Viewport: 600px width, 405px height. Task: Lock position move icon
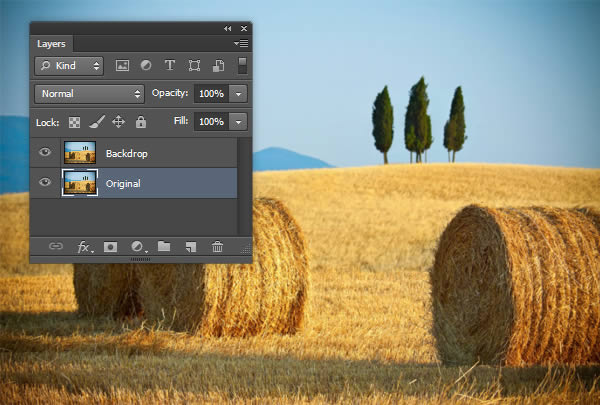click(118, 122)
